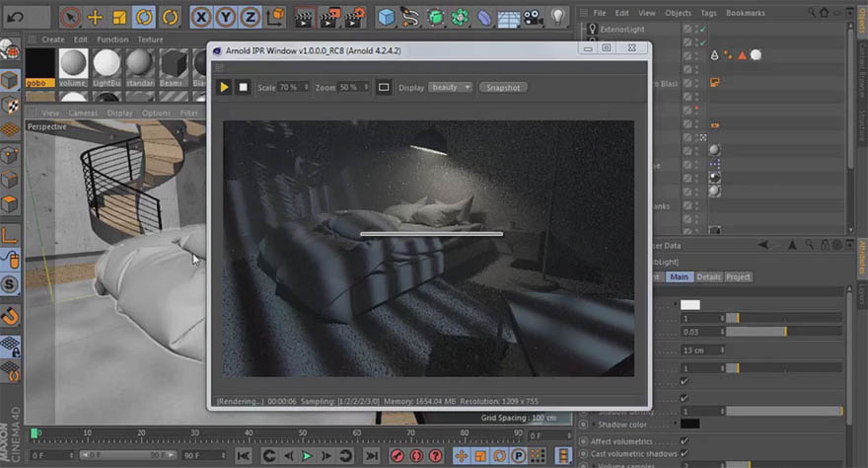Stop the Arnold IPR render
868x468 pixels.
tap(243, 88)
